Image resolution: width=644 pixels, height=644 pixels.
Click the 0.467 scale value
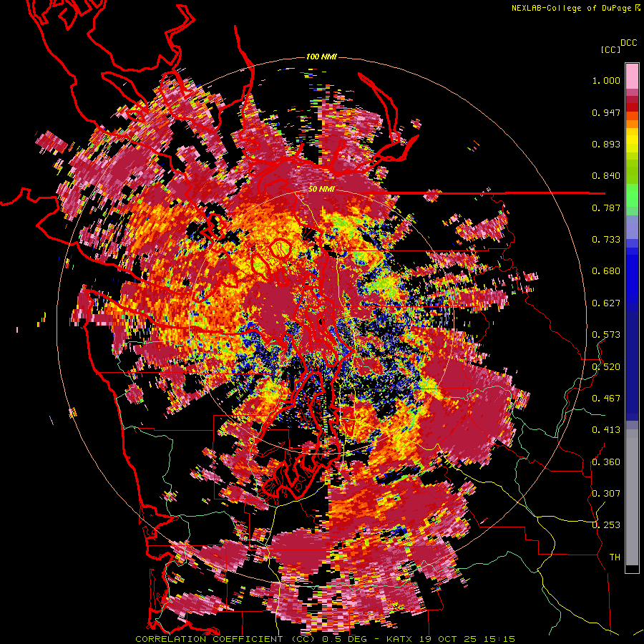(x=606, y=398)
